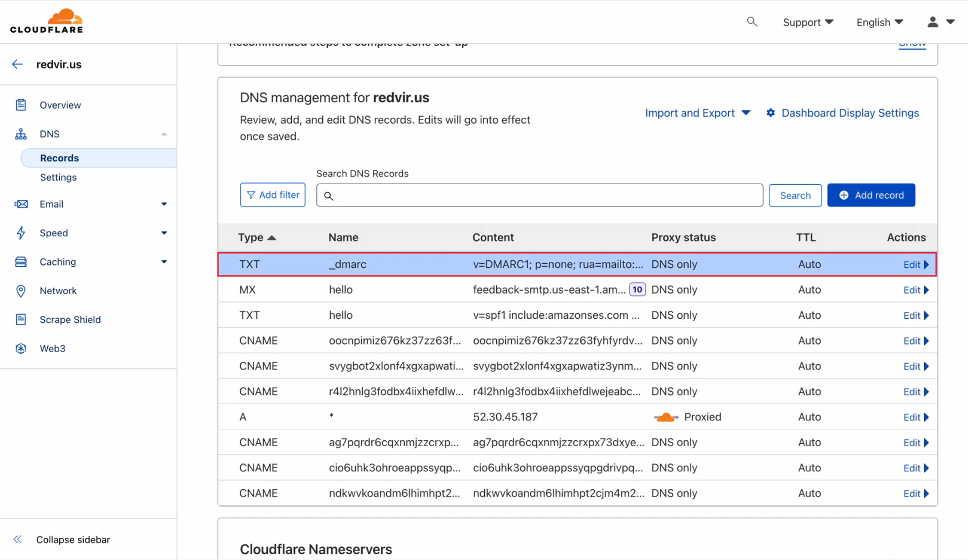Open Import and Export dropdown
Image resolution: width=968 pixels, height=560 pixels.
coord(697,113)
